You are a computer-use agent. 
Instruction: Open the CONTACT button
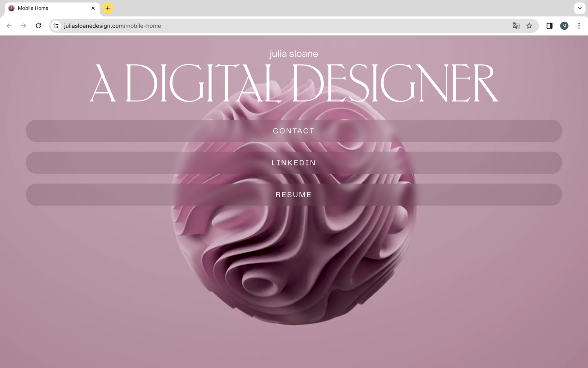pyautogui.click(x=294, y=131)
